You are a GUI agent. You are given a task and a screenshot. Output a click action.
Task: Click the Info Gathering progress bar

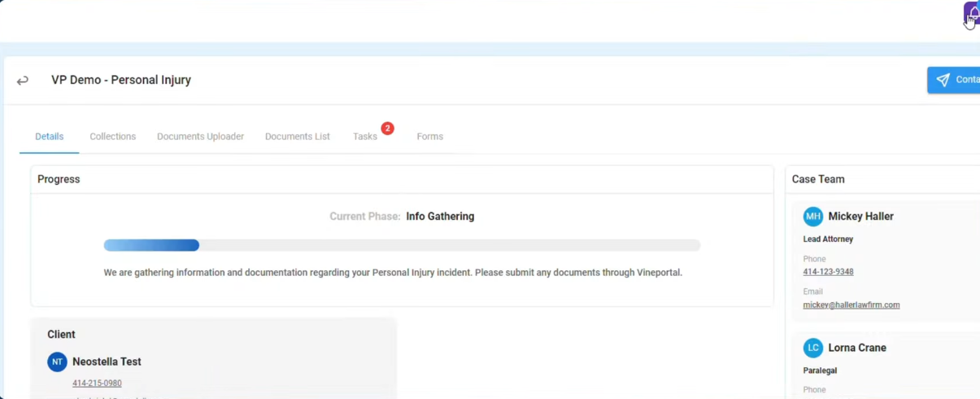tap(402, 246)
